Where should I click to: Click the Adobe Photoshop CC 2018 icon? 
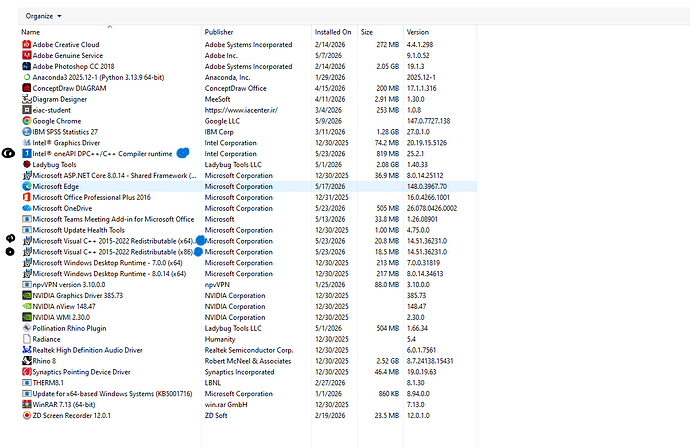coord(27,66)
